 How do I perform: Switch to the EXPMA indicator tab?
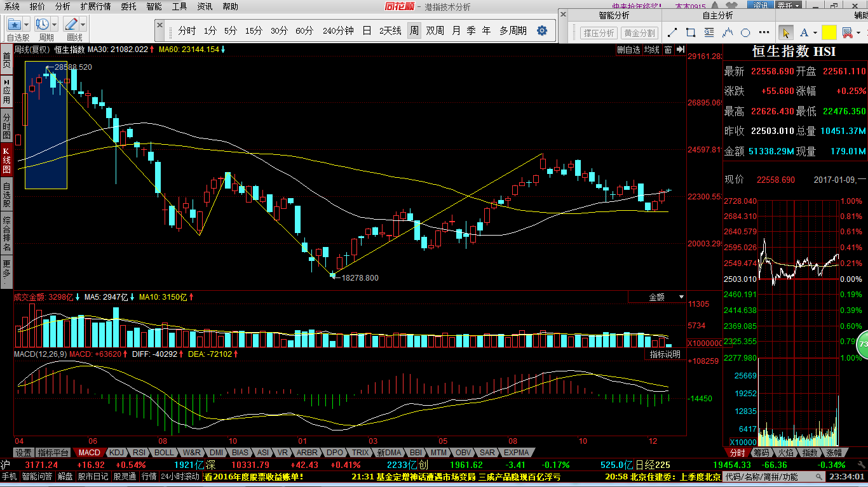click(517, 453)
